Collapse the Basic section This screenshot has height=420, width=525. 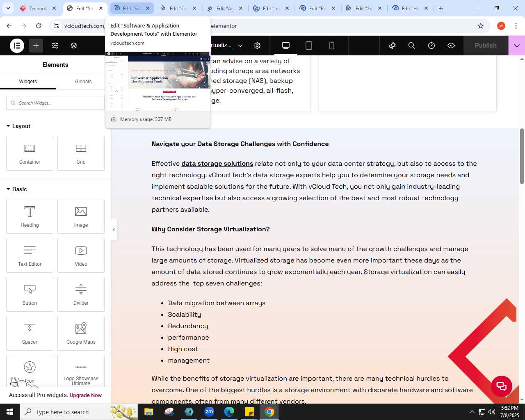[17, 189]
